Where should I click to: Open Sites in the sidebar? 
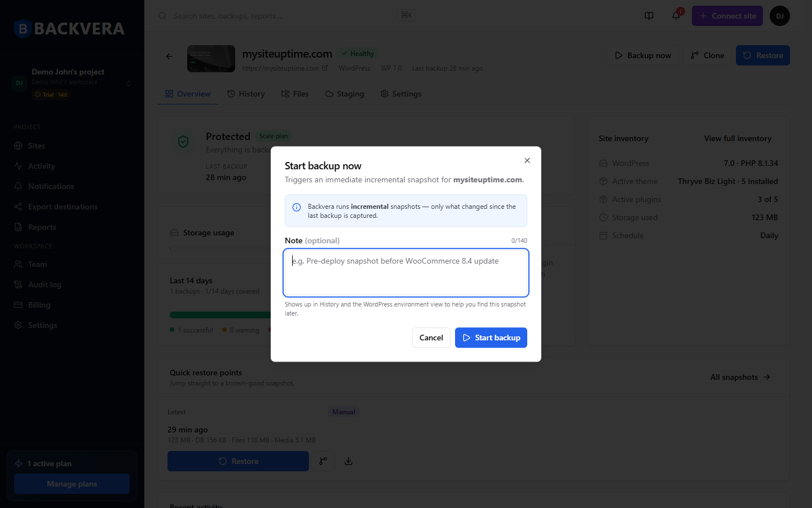pos(72,146)
